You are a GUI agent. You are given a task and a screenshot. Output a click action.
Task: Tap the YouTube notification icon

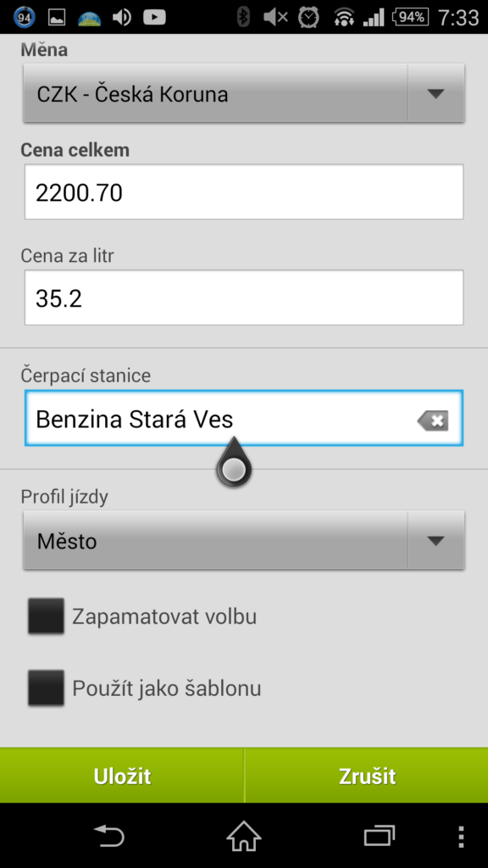point(154,17)
